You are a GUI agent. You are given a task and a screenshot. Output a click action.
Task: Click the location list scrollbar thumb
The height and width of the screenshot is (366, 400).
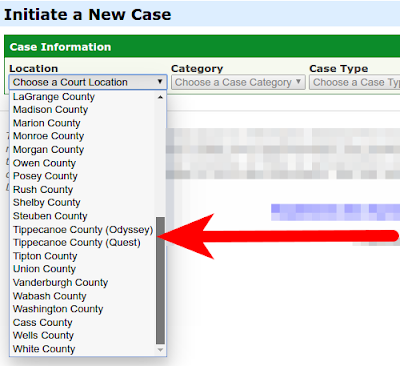point(160,281)
